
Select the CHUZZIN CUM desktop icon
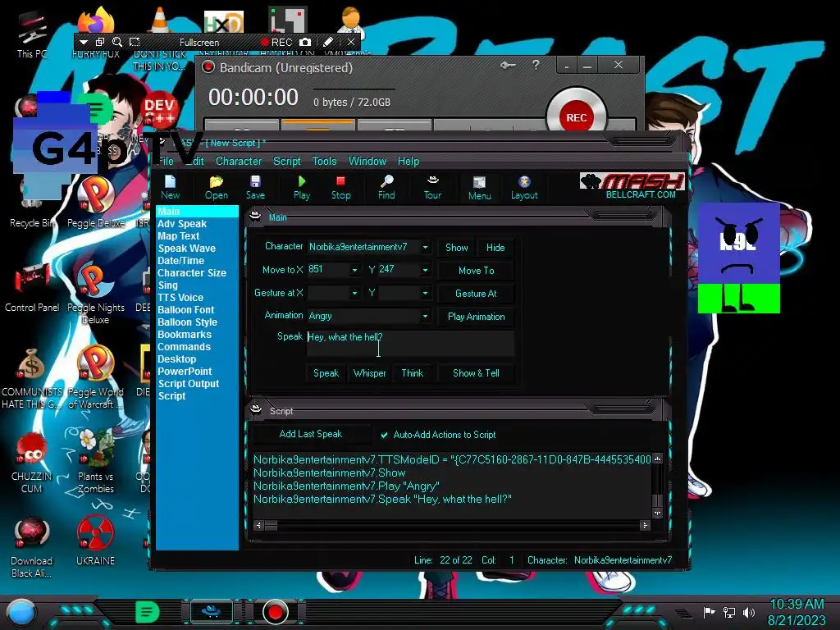coord(31,463)
